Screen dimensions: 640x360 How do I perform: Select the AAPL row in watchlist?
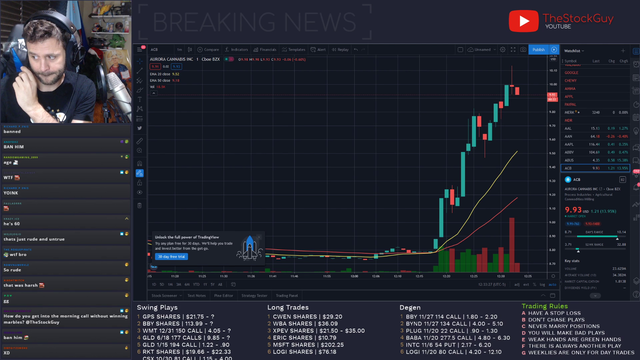596,144
